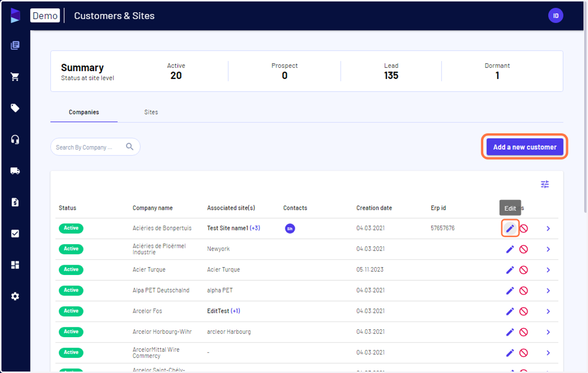The height and width of the screenshot is (373, 588).
Task: Sort by the Status column header
Action: (x=68, y=208)
